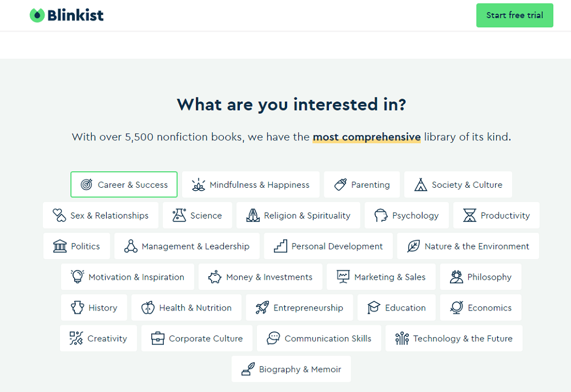The image size is (571, 392).
Task: Click the flask icon next to Science
Action: [179, 216]
